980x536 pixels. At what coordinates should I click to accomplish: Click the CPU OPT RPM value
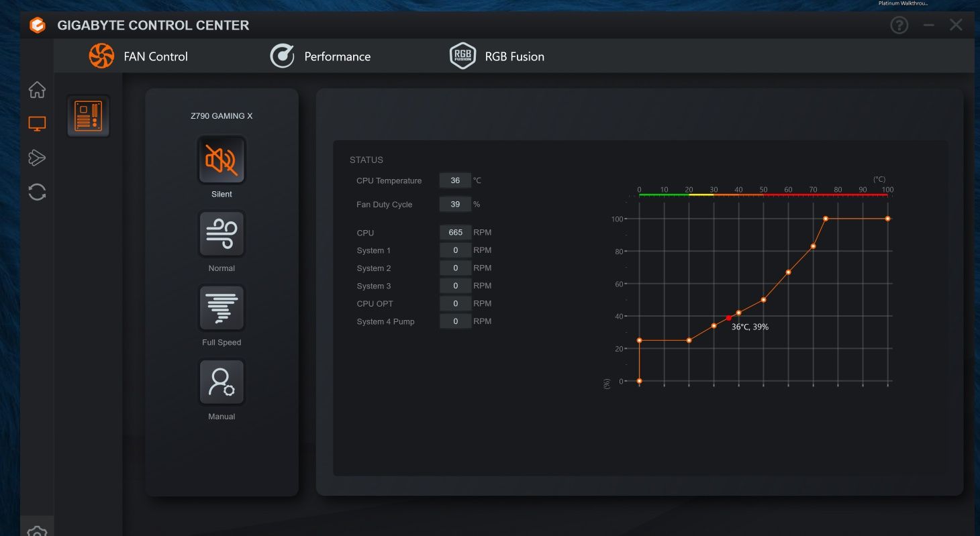pyautogui.click(x=455, y=303)
